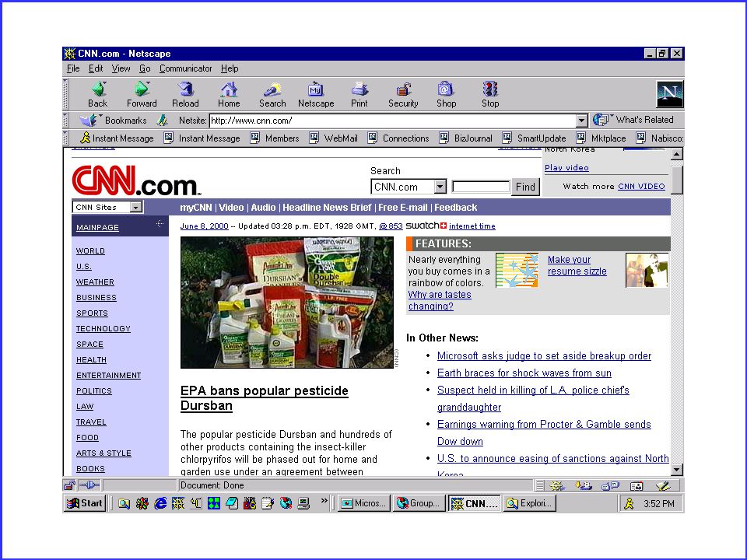Click the Back navigation button
Screen dimensions: 747x560
tap(98, 94)
